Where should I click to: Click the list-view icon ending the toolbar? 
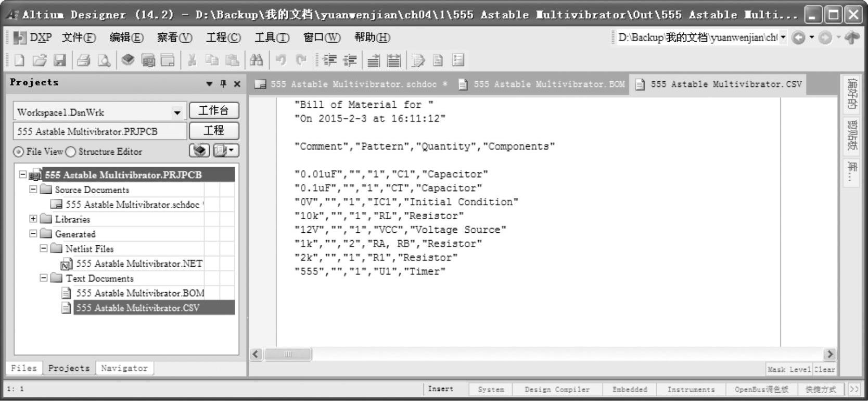pos(458,60)
